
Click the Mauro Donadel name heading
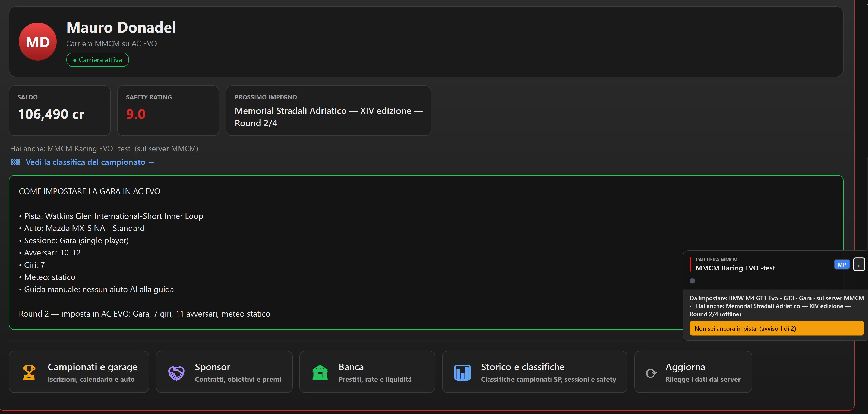click(121, 27)
